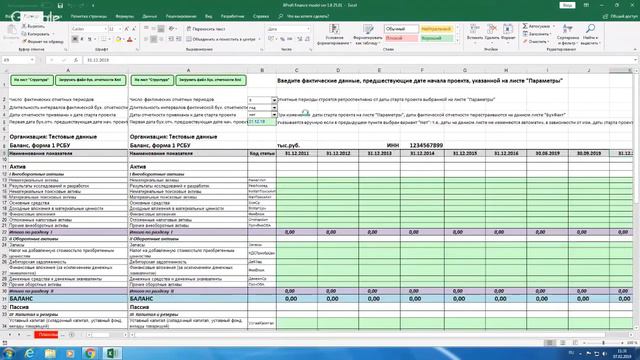Pick red font color

click(130, 39)
